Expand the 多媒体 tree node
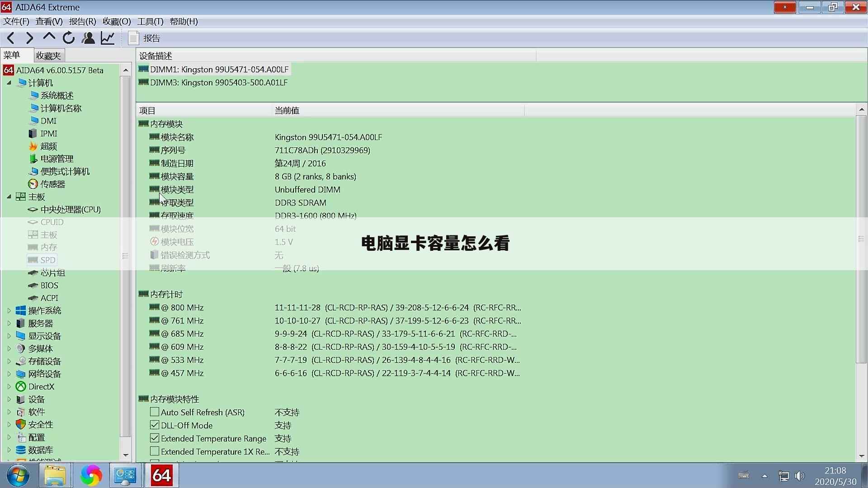Image resolution: width=868 pixels, height=488 pixels. [x=9, y=348]
